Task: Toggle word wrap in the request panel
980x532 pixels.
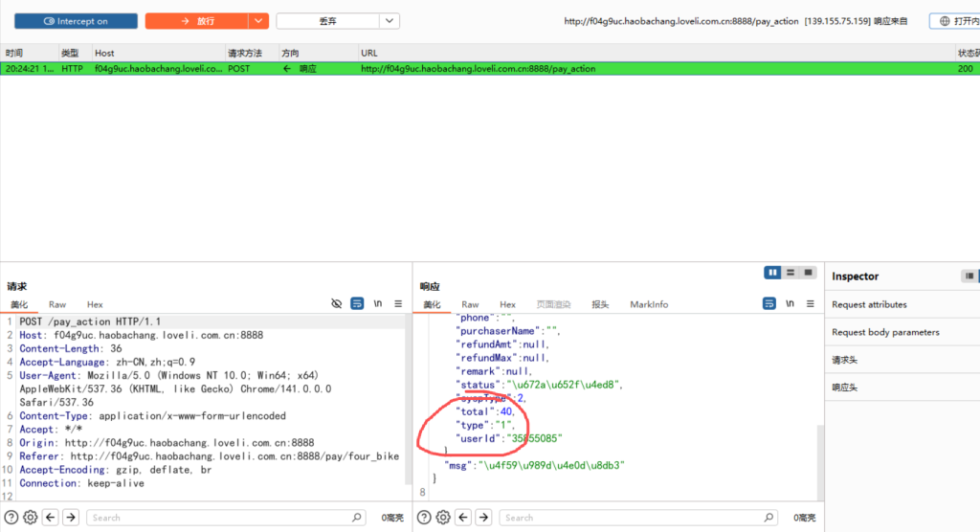Action: point(357,303)
